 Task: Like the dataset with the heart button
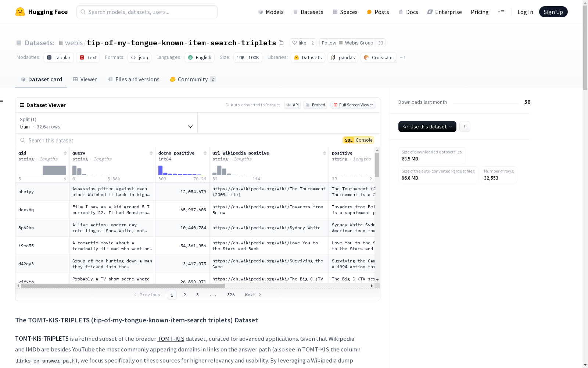click(x=299, y=43)
